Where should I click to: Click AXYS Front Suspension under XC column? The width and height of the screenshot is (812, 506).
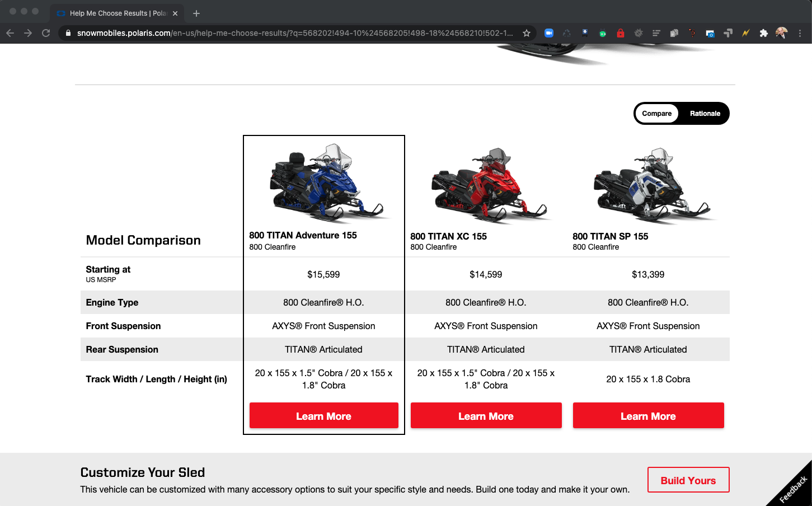point(486,326)
